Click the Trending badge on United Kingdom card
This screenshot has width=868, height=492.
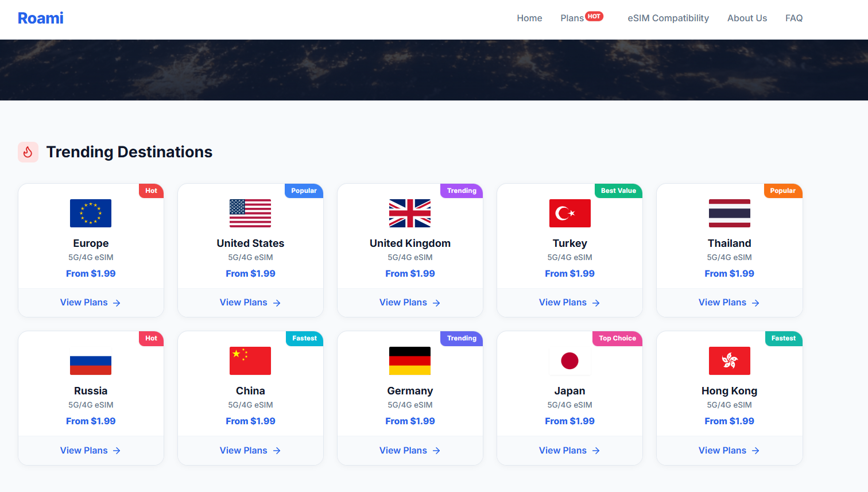click(x=462, y=191)
